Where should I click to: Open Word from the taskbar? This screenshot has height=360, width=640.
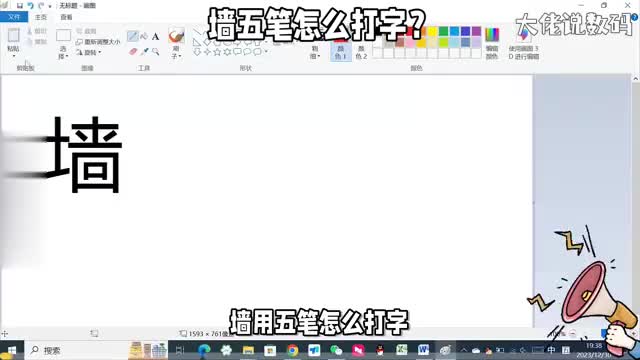423,350
